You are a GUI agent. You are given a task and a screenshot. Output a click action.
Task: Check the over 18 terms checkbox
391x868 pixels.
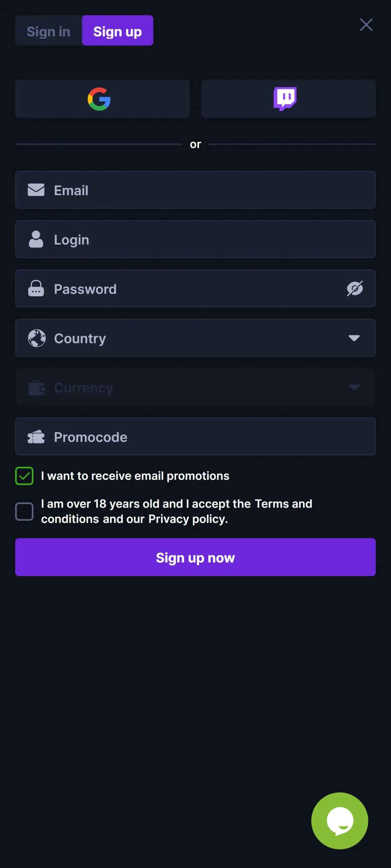pyautogui.click(x=24, y=511)
